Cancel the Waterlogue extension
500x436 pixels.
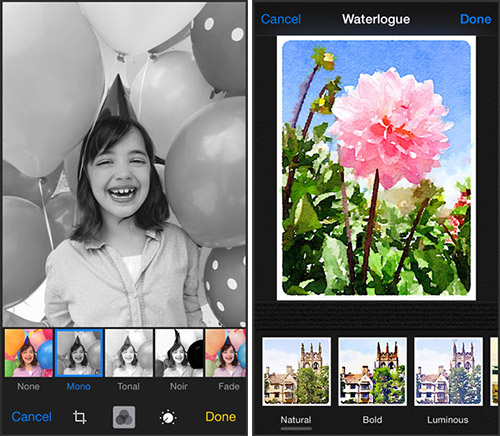click(281, 19)
